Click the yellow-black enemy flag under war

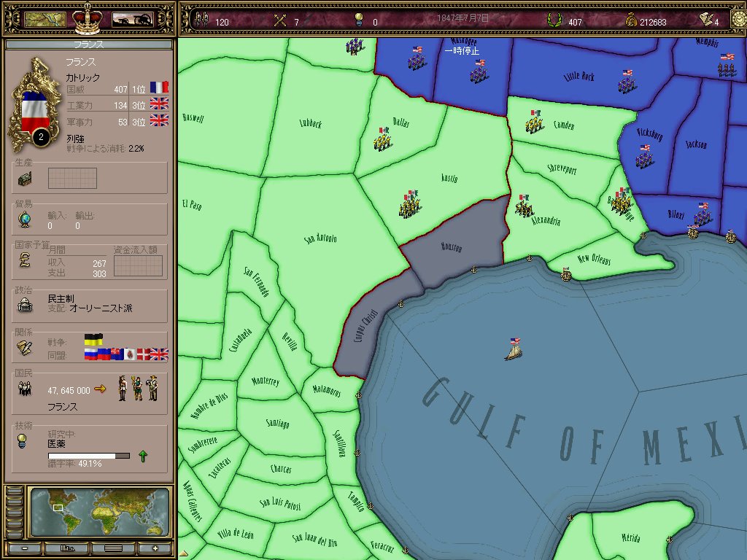[x=93, y=340]
